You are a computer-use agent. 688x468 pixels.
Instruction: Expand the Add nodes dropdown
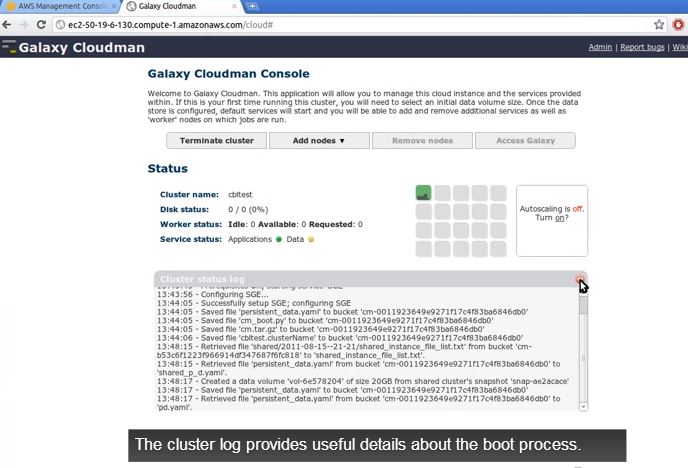tap(318, 141)
